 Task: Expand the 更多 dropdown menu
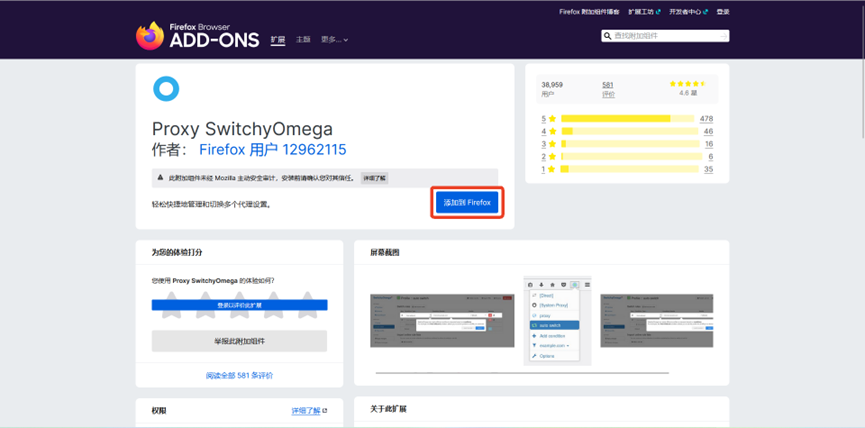(x=334, y=40)
